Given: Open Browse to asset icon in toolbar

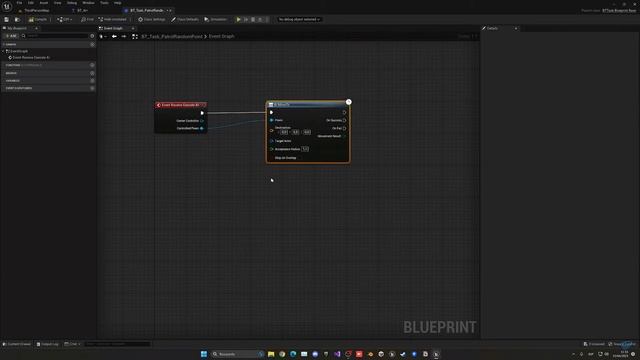Looking at the screenshot, I should 17,19.
